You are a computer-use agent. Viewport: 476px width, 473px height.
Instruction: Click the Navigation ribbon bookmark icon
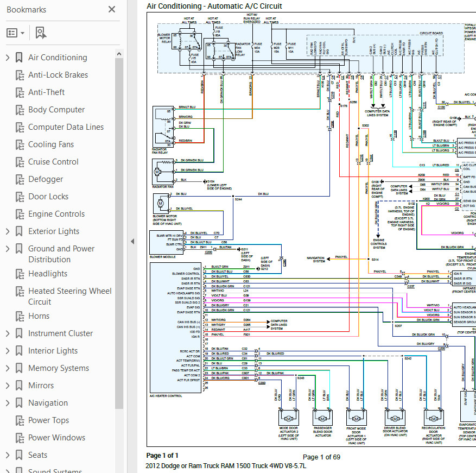[x=19, y=403]
